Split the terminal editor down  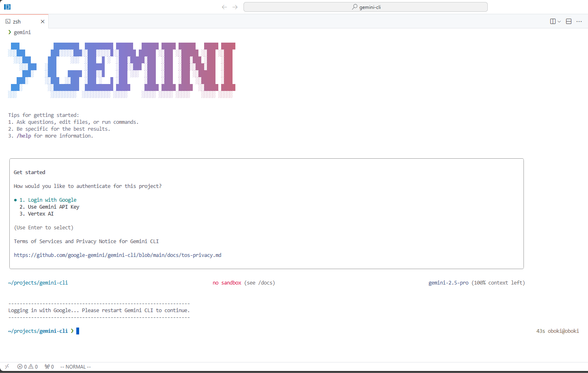pyautogui.click(x=569, y=22)
